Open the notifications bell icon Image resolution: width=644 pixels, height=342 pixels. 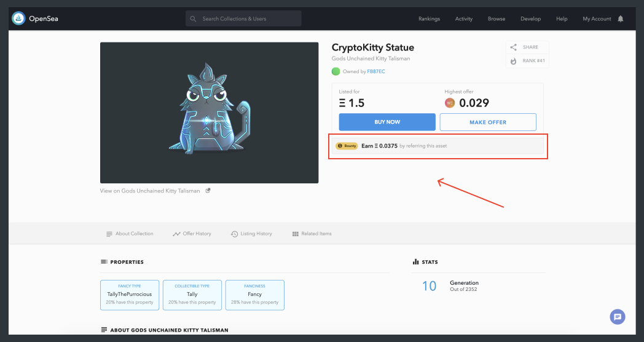pyautogui.click(x=621, y=19)
